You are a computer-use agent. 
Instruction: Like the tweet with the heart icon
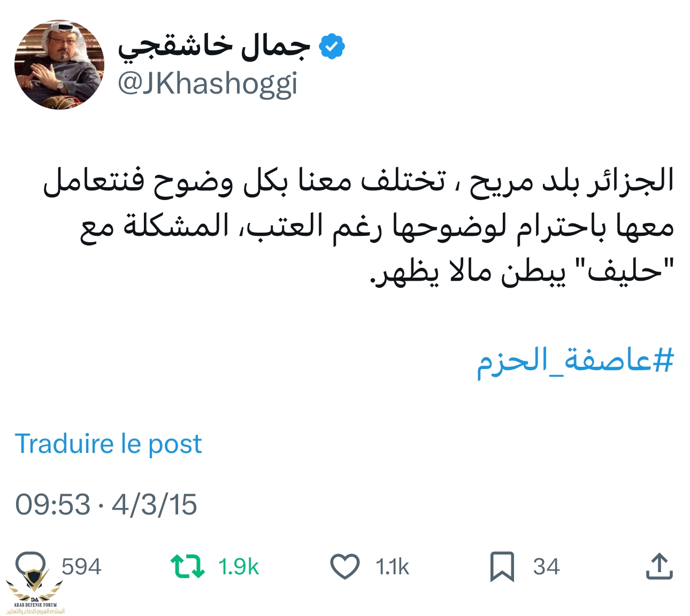[344, 567]
